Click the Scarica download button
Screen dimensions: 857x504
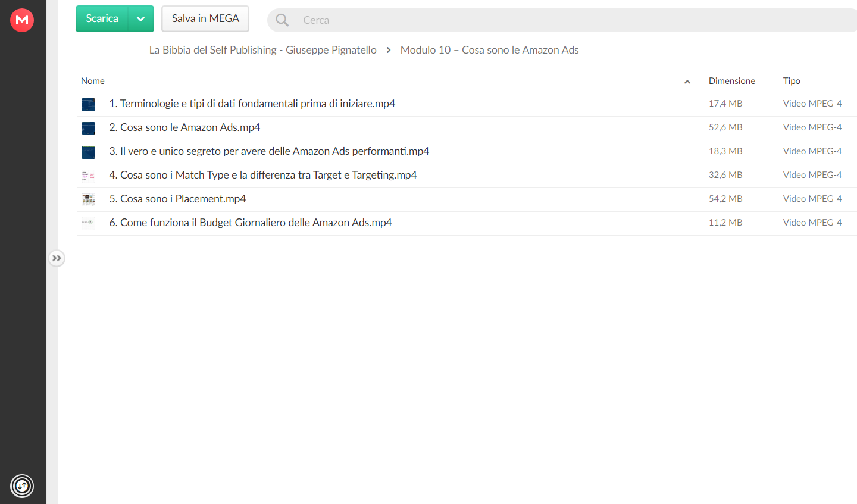(x=102, y=19)
